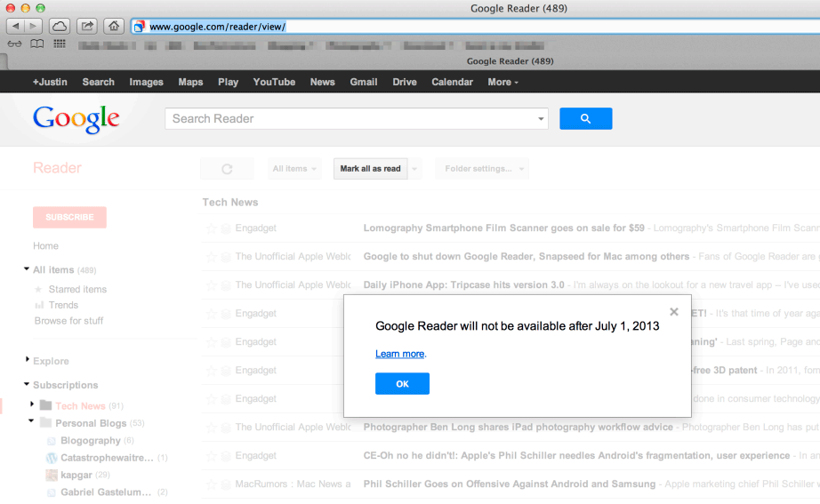This screenshot has width=820, height=504.
Task: Collapse the Personal Blogs folder arrow
Action: tap(31, 420)
